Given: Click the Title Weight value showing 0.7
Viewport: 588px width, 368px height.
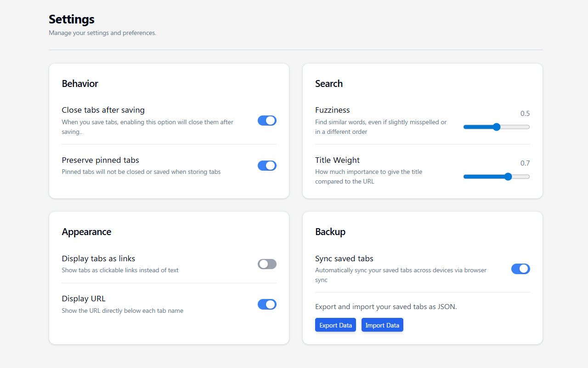Looking at the screenshot, I should [526, 163].
